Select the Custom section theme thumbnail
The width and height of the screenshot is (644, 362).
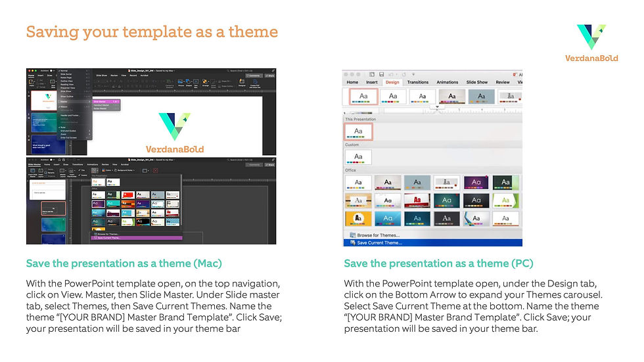pyautogui.click(x=358, y=157)
